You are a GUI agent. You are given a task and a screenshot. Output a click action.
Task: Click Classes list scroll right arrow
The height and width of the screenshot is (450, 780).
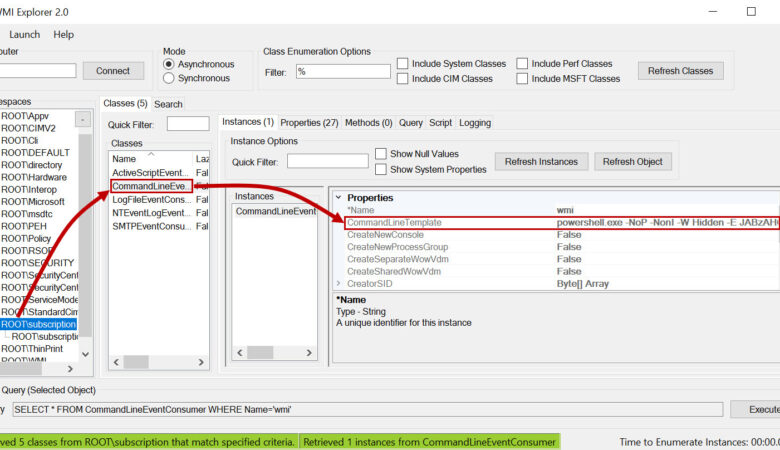coord(201,362)
